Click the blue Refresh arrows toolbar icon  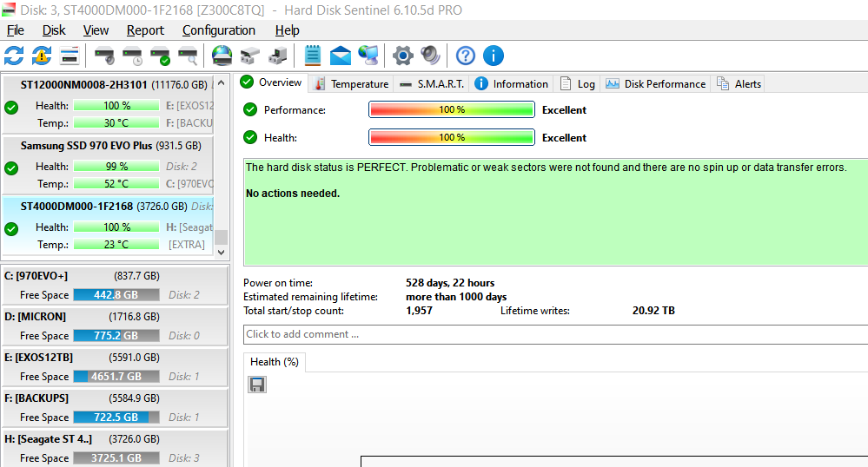point(14,56)
